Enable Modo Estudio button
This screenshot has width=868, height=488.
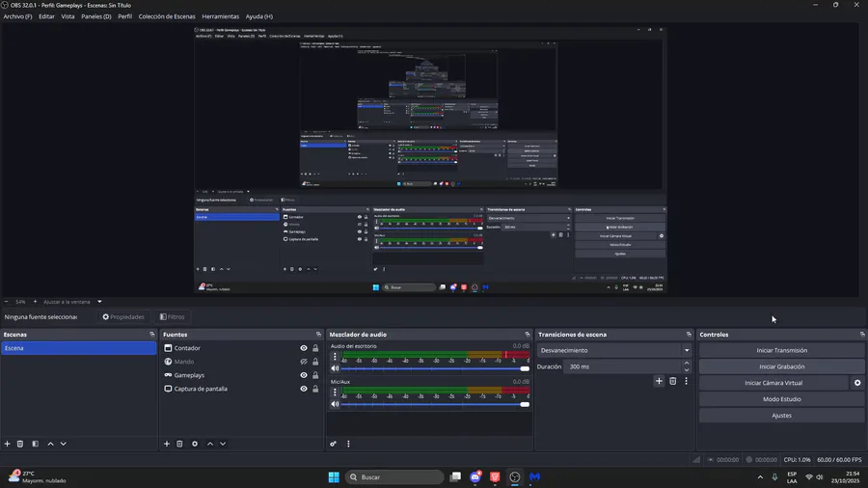click(781, 399)
